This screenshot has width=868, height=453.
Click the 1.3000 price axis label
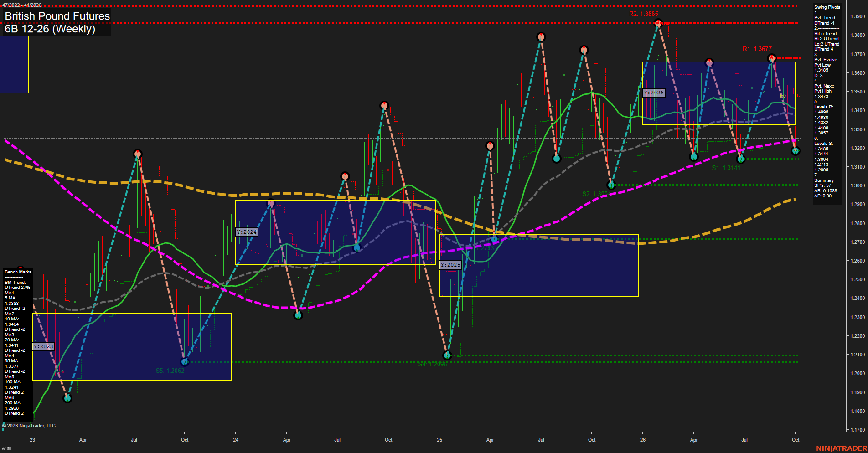(x=858, y=185)
